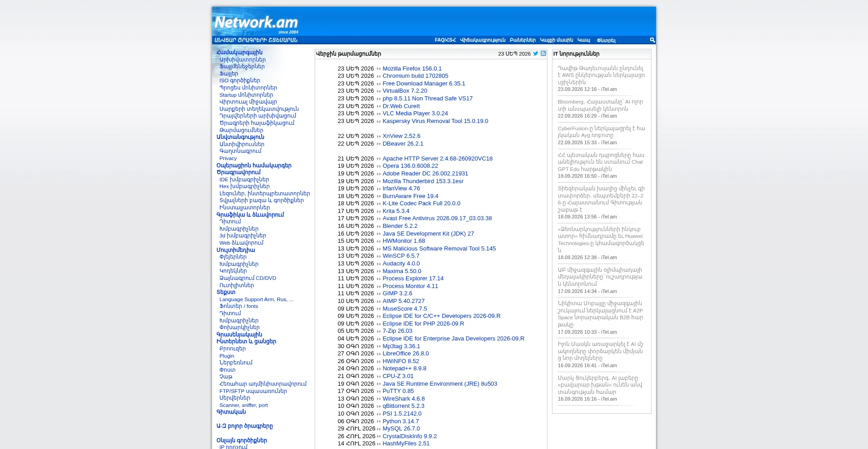The height and width of the screenshot is (449, 868).
Task: Open WireShark 4.6.8 link
Action: [x=404, y=399]
